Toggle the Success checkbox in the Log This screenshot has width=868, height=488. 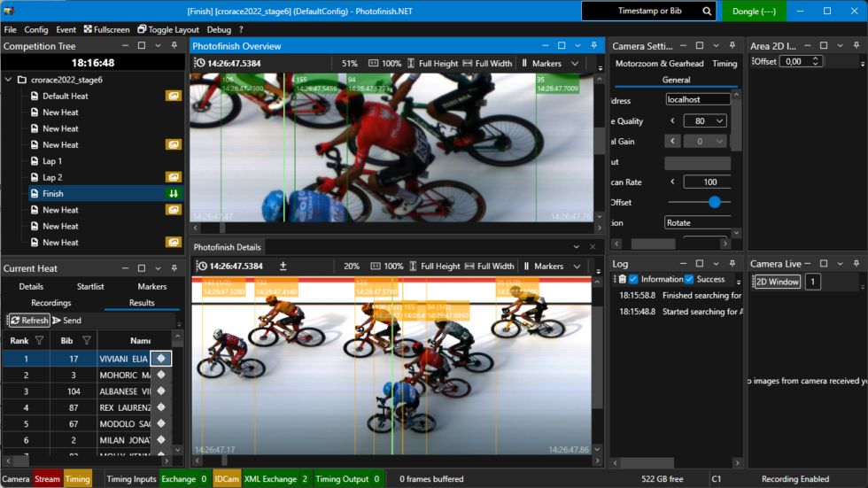click(x=689, y=279)
